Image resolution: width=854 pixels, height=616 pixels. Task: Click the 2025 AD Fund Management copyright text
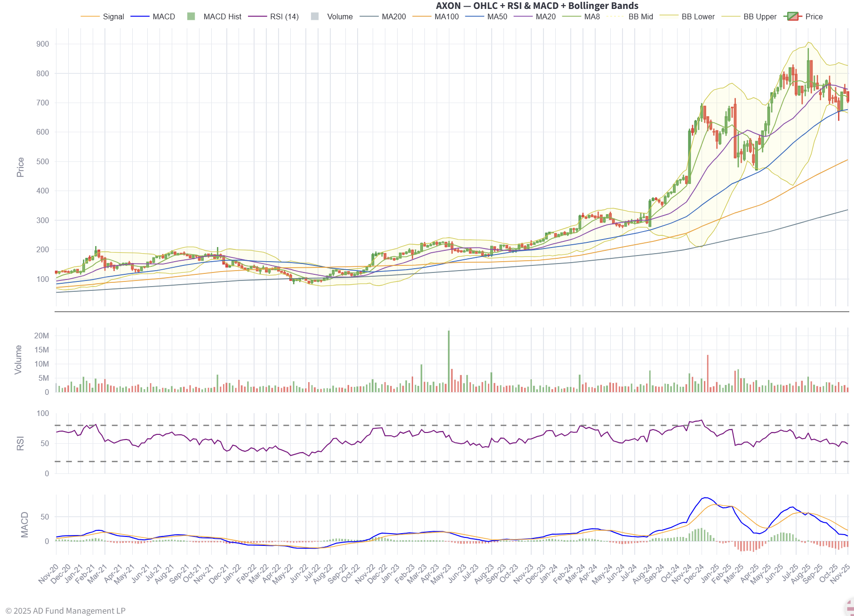click(x=65, y=610)
